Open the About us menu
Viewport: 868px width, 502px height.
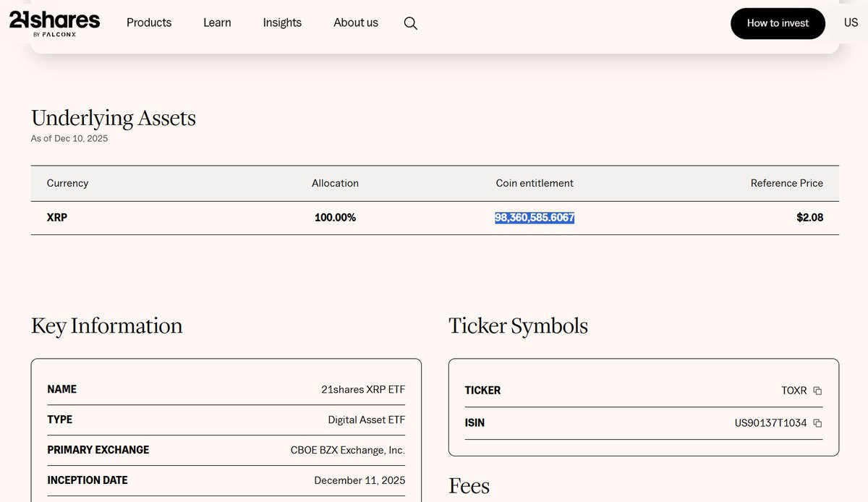tap(356, 22)
